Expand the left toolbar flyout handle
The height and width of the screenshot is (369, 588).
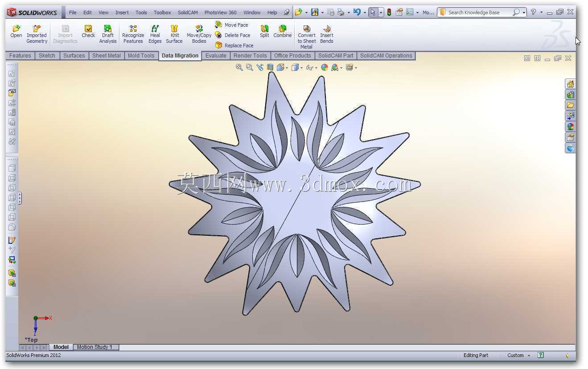click(20, 198)
